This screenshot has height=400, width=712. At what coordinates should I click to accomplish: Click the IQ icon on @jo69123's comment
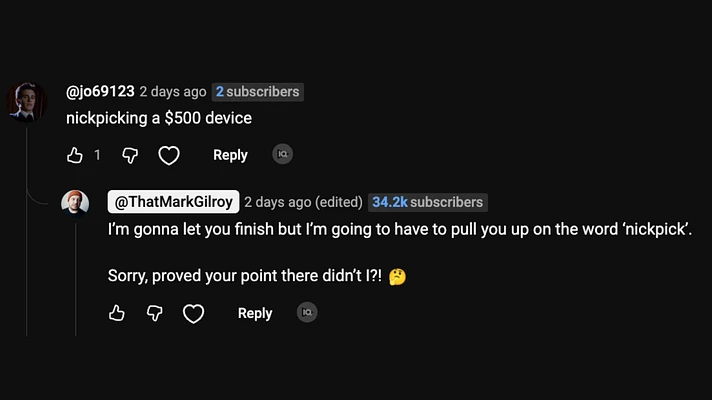tap(283, 154)
